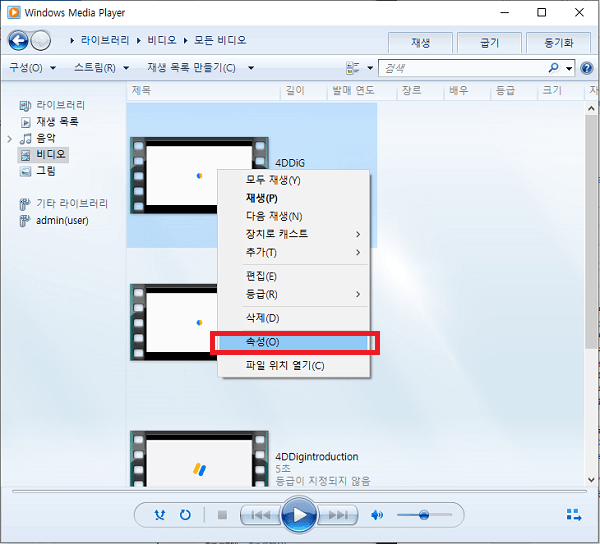
Task: Open dropdown arrow beside 재생 목록 만들기(C)
Action: coord(251,68)
